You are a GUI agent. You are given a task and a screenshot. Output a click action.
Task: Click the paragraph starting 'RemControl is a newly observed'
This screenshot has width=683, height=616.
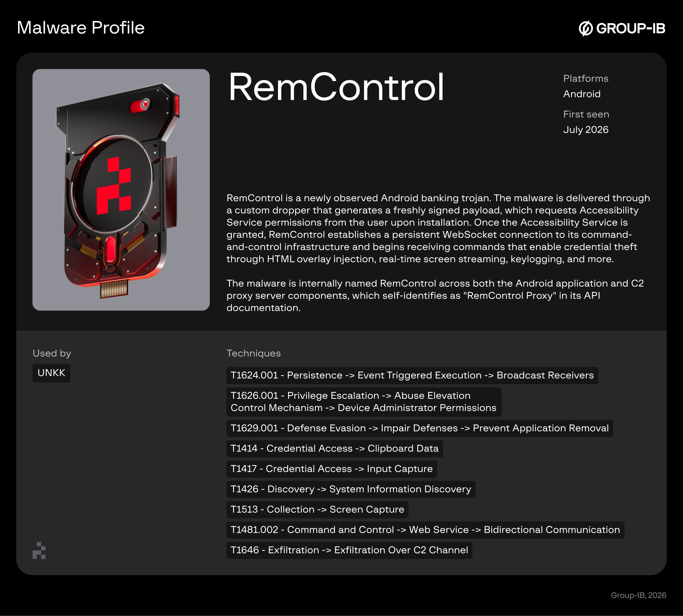tap(438, 228)
